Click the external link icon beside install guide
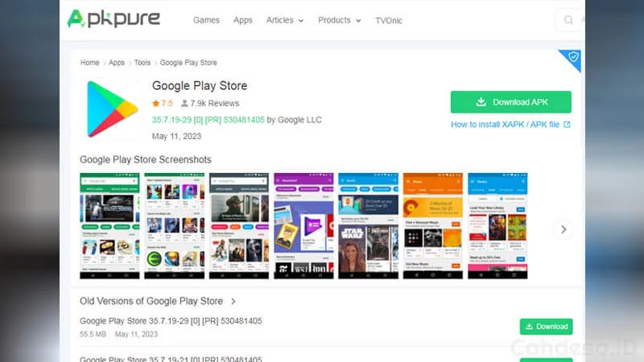The width and height of the screenshot is (644, 362). pos(568,125)
